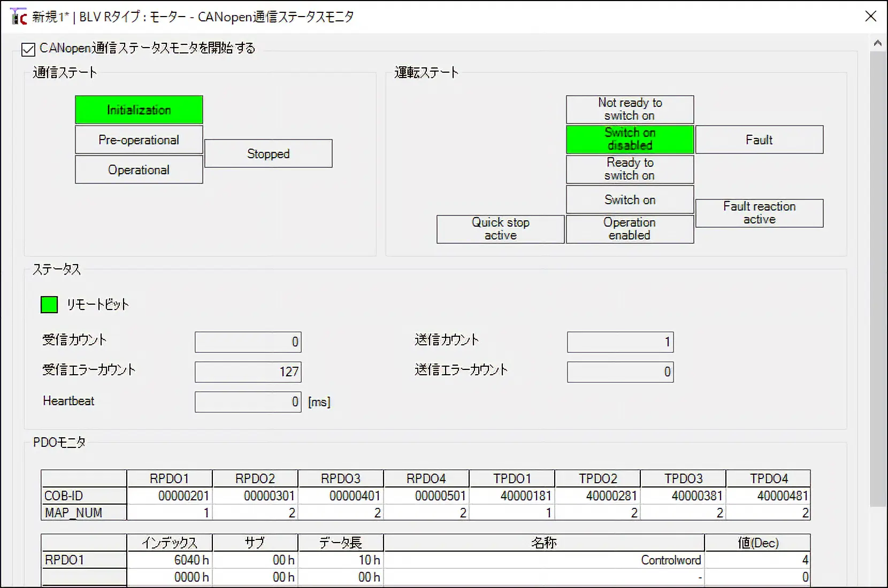Select the Fault state box
The width and height of the screenshot is (888, 588).
[759, 140]
